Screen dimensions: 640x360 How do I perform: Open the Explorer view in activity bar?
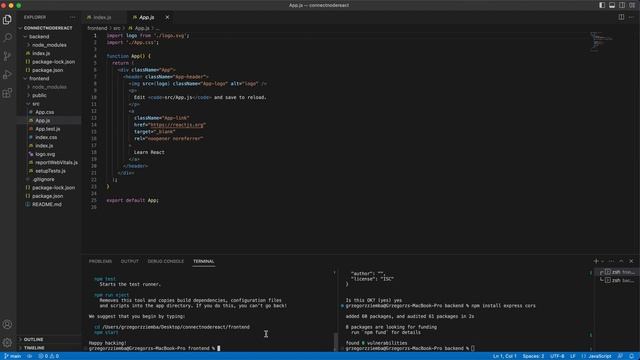[x=7, y=20]
